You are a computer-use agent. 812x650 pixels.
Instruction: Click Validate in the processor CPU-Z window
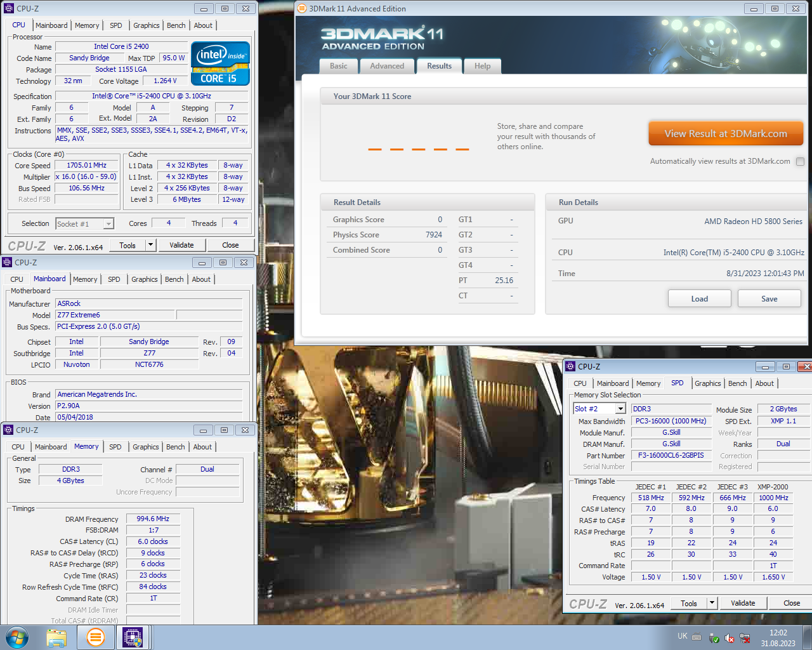pyautogui.click(x=181, y=245)
